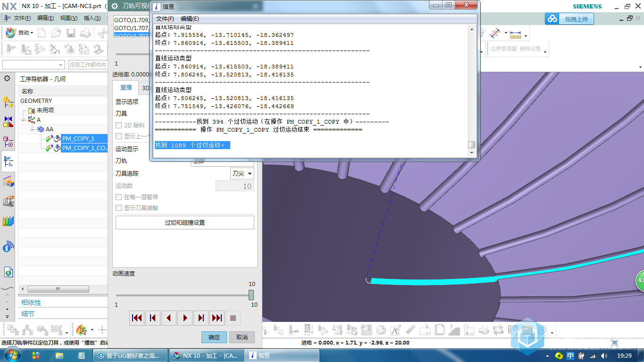Open 编辑(E) menu in 信息 window

(190, 19)
